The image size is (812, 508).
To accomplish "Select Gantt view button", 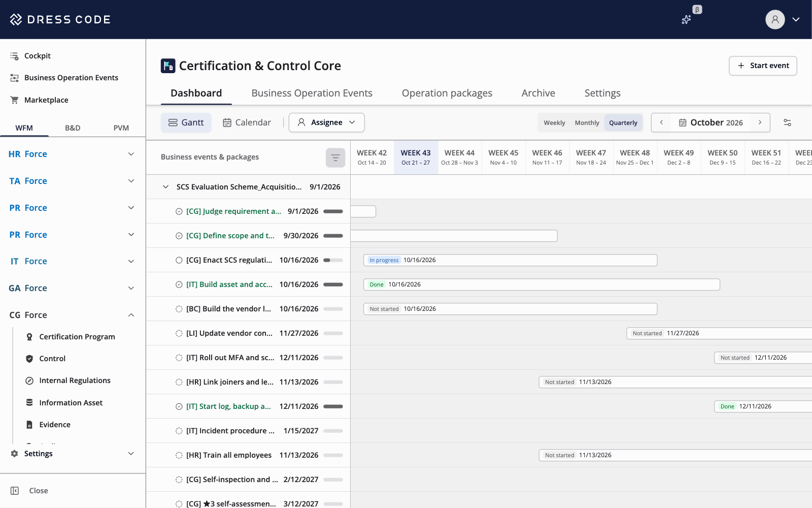I will 186,122.
